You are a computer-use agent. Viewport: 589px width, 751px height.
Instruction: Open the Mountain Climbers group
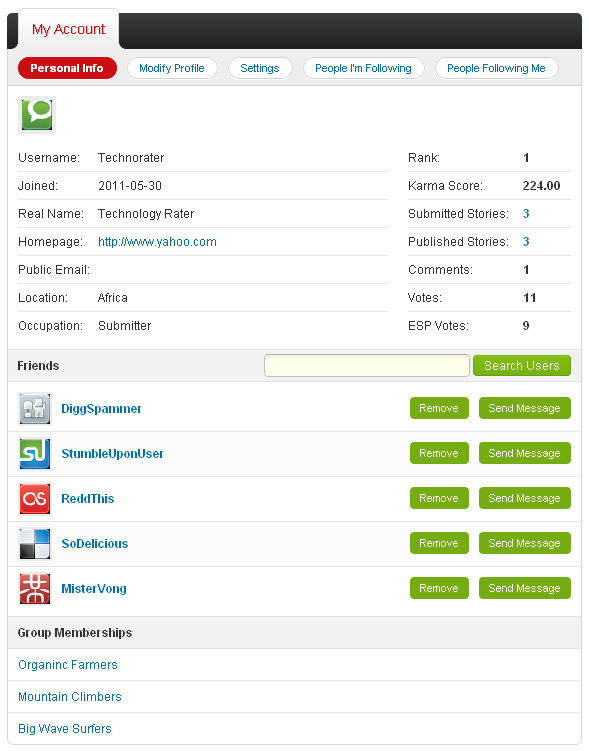tap(70, 696)
